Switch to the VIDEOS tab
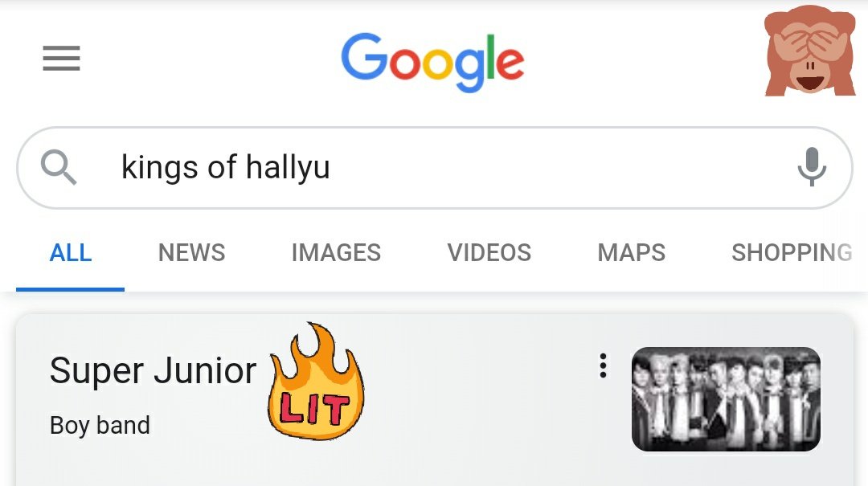Viewport: 868px width, 486px height. click(489, 253)
